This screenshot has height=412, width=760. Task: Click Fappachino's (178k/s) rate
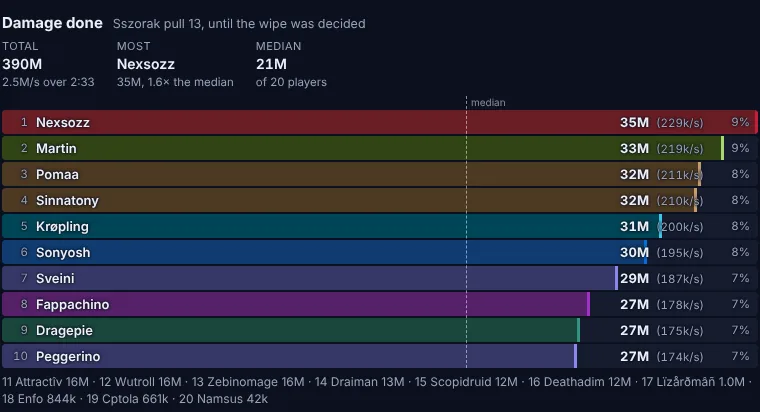(x=680, y=304)
